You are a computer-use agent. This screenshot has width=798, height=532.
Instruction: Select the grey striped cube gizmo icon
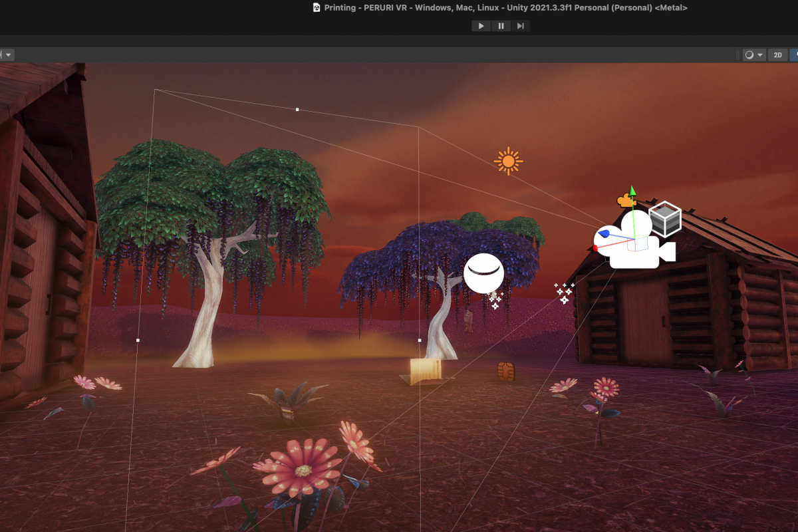pos(665,219)
